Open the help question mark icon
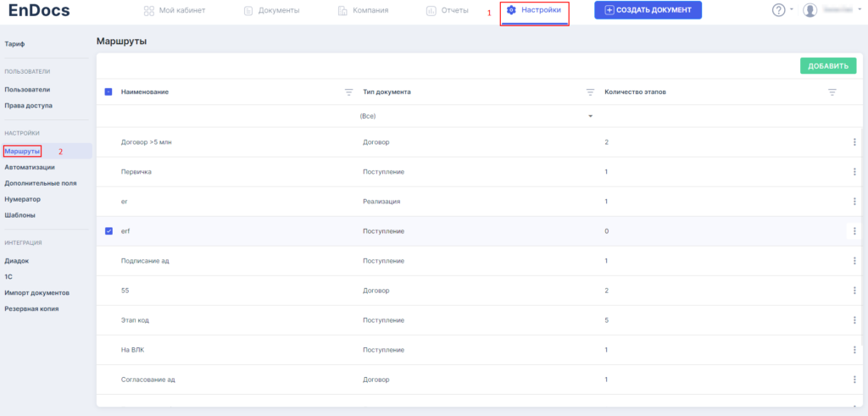Screen dimensions: 868x416 pos(779,10)
